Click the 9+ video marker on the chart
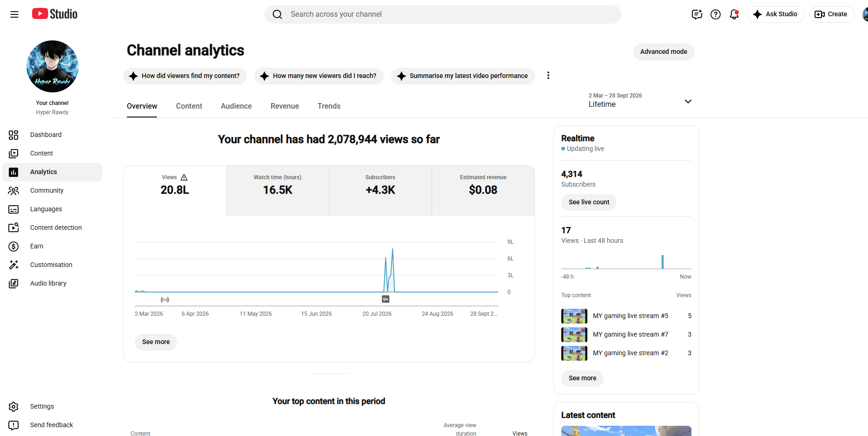Image resolution: width=868 pixels, height=436 pixels. 386,299
